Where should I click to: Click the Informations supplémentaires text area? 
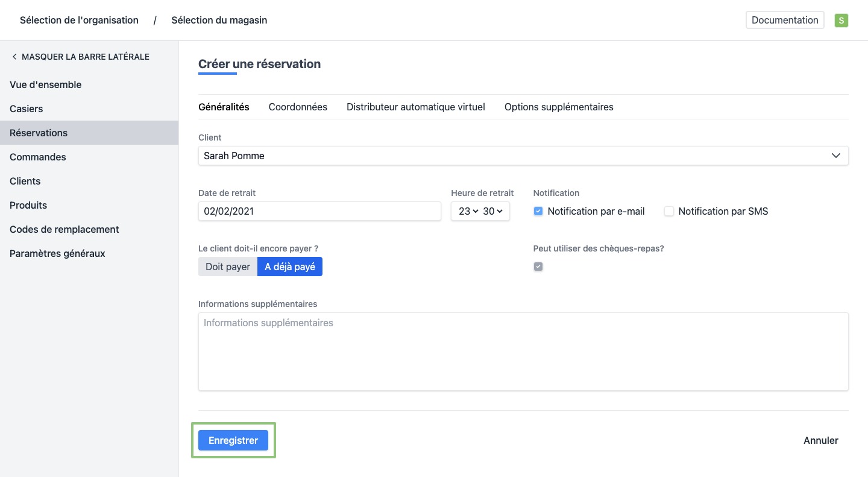point(523,351)
